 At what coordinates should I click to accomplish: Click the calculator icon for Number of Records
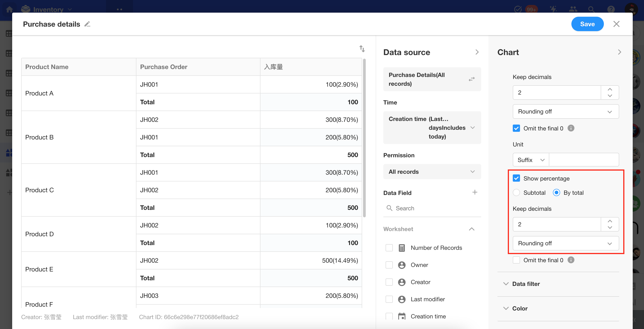tap(402, 248)
